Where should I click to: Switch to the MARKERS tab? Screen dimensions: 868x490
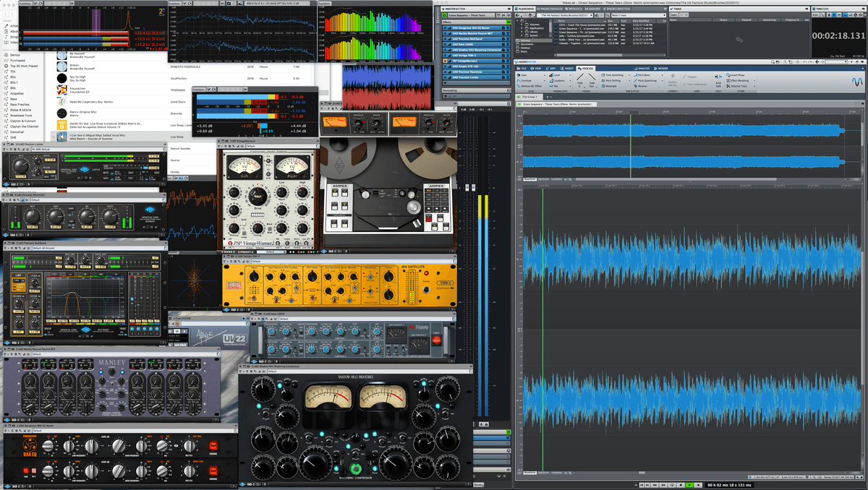592,9
